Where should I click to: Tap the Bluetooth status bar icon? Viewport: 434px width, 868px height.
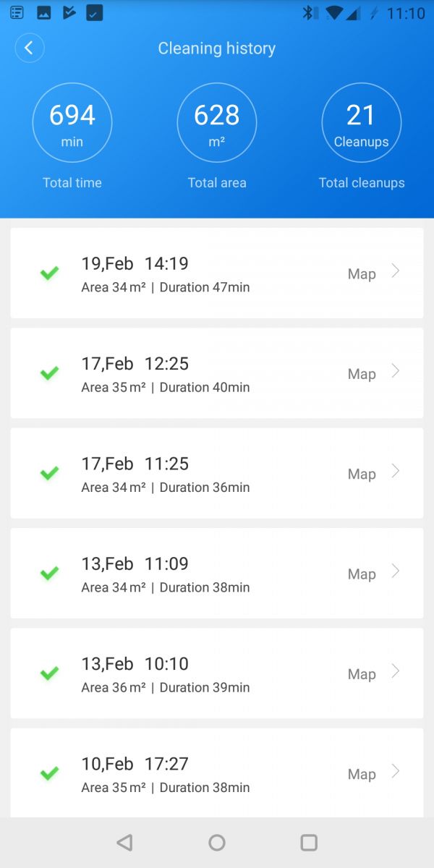tap(308, 13)
